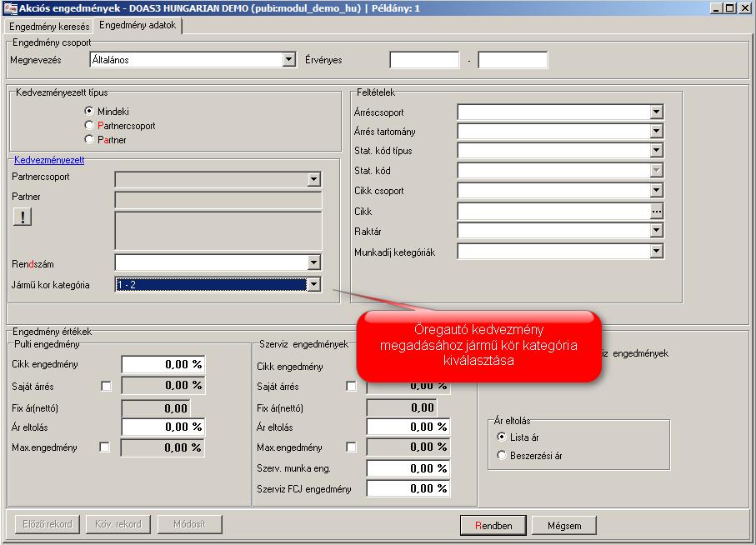Open the Cikk csoport dropdown

point(656,190)
